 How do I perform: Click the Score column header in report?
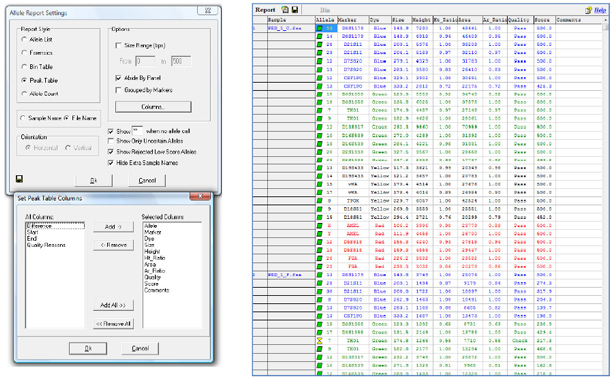pyautogui.click(x=544, y=20)
